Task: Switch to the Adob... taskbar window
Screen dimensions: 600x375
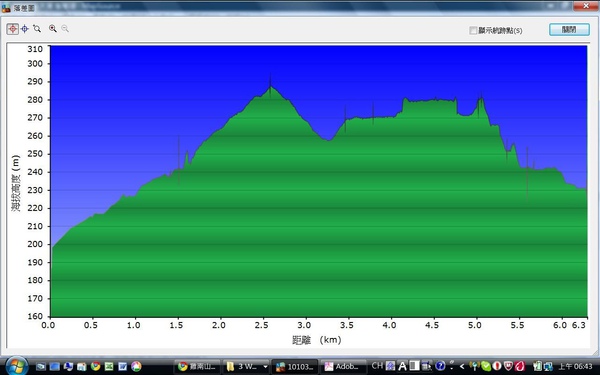Action: point(343,367)
